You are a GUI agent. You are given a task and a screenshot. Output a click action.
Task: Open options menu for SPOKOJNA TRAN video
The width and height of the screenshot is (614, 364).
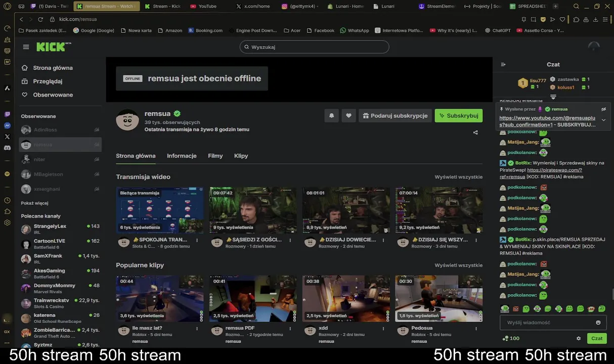pos(197,240)
